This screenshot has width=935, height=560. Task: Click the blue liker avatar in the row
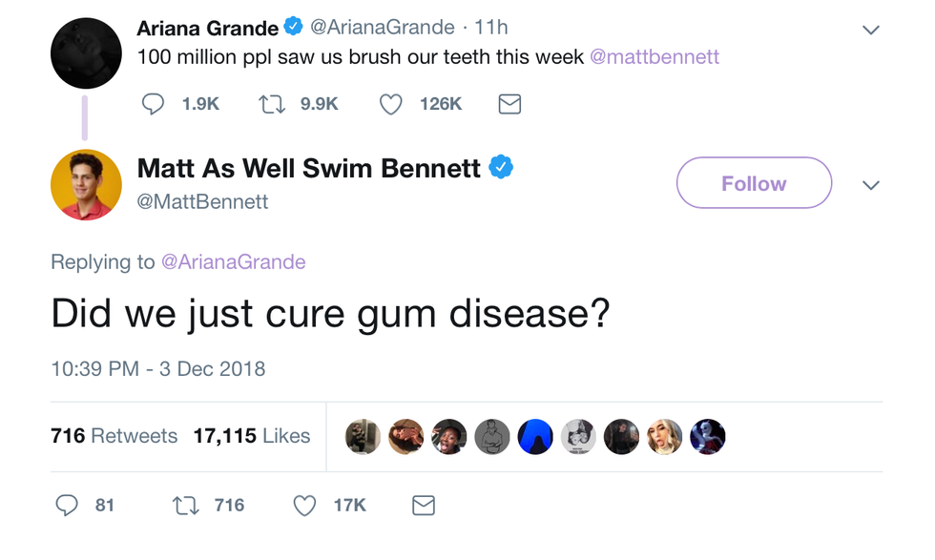pos(535,437)
